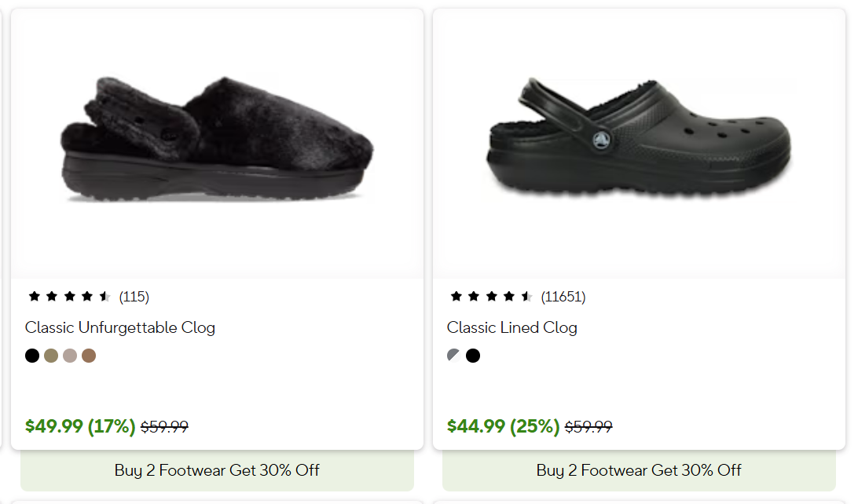Click the Classic Lined Clog title

click(x=512, y=327)
